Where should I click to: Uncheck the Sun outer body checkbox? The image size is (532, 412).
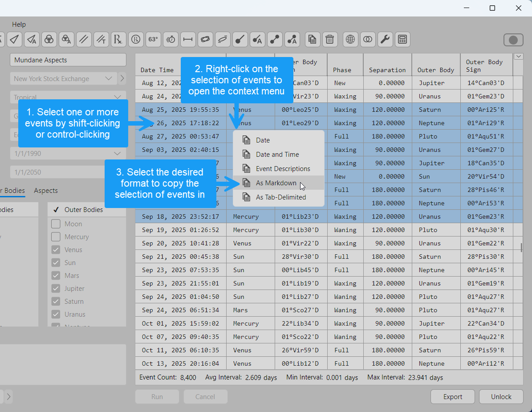coord(56,263)
